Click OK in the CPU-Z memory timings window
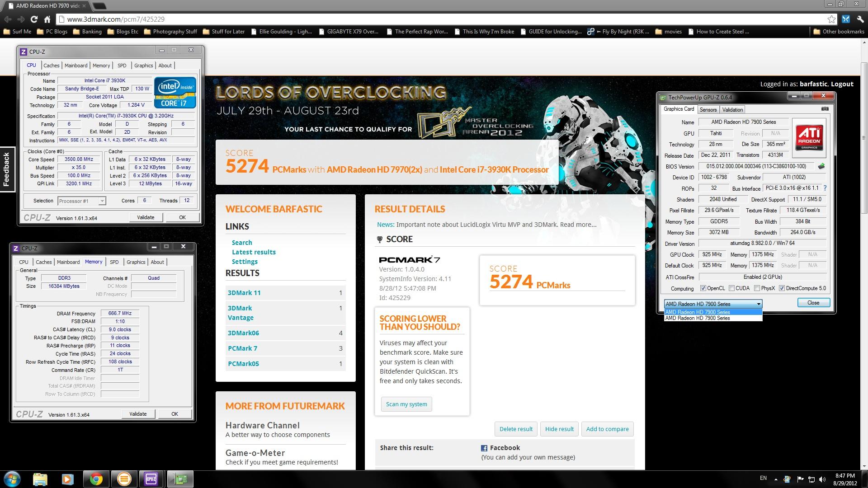The image size is (868, 488). click(x=175, y=414)
